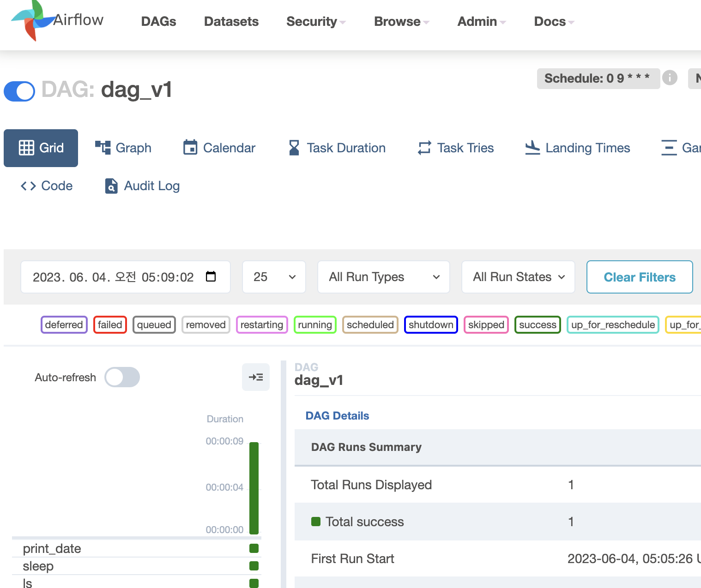The height and width of the screenshot is (588, 701).
Task: Open the Admin dropdown menu
Action: 482,21
